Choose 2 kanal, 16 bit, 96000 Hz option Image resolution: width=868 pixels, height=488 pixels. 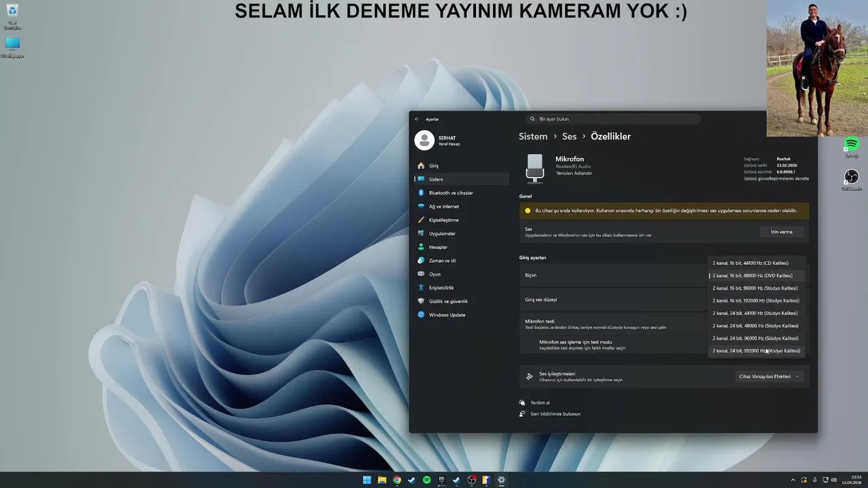pos(756,288)
